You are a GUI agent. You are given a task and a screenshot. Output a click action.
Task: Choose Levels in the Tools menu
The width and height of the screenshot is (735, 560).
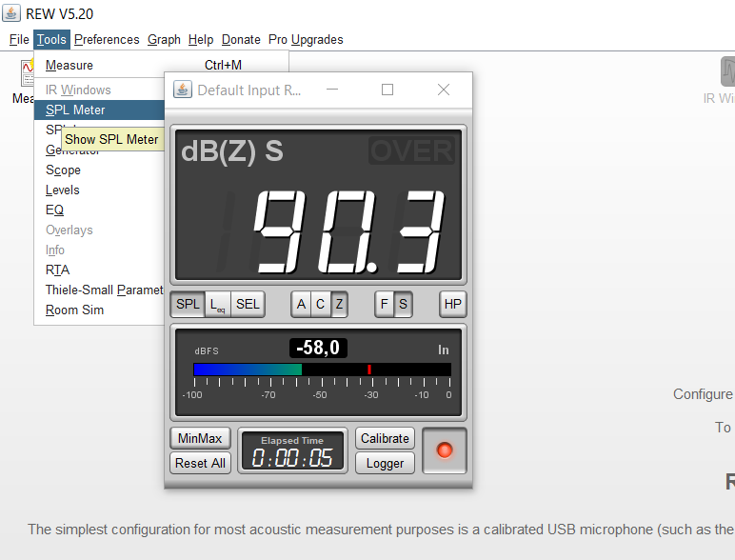(x=99, y=190)
